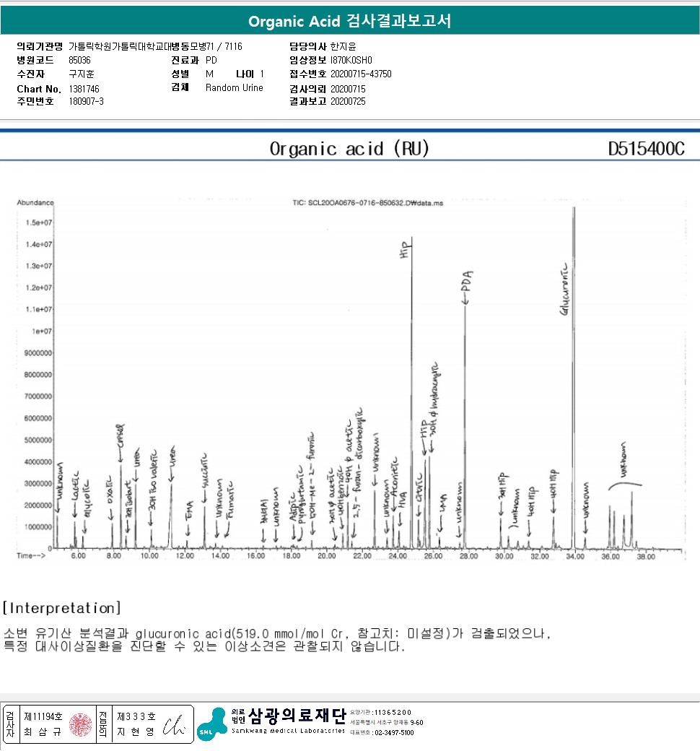Click the red examiner seal stamp
This screenshot has height=751, width=700.
80,724
